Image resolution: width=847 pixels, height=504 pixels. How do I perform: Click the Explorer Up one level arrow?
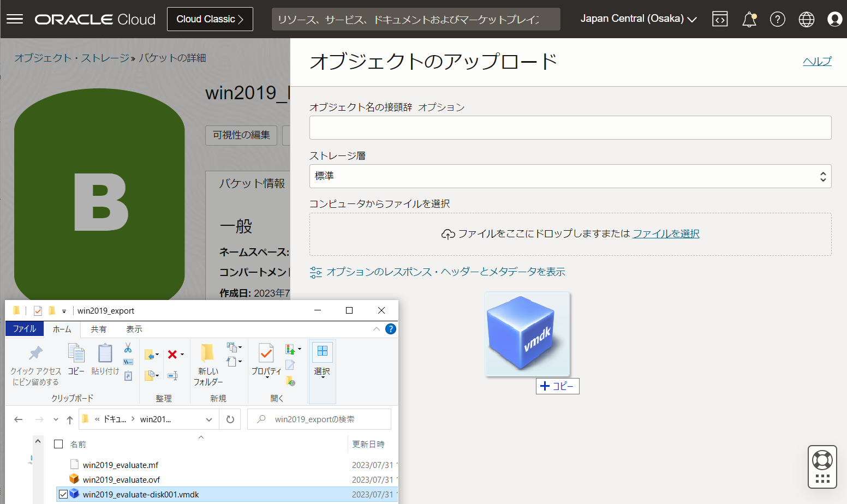tap(70, 419)
